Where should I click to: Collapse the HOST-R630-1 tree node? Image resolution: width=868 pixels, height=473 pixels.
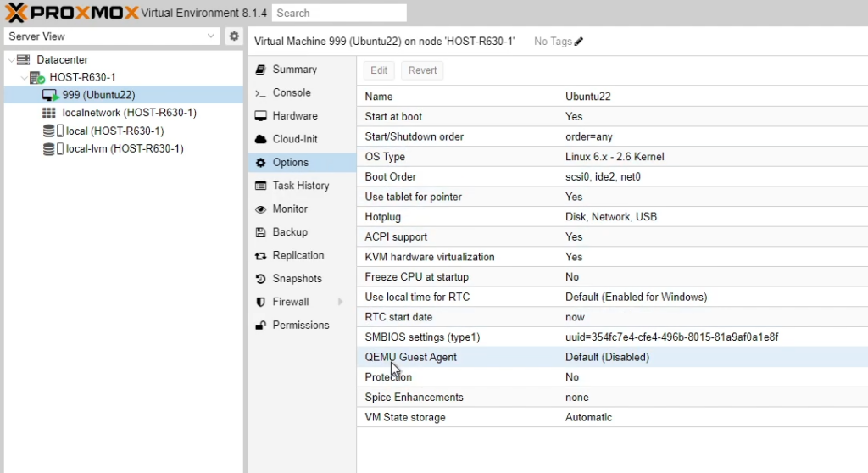[24, 77]
